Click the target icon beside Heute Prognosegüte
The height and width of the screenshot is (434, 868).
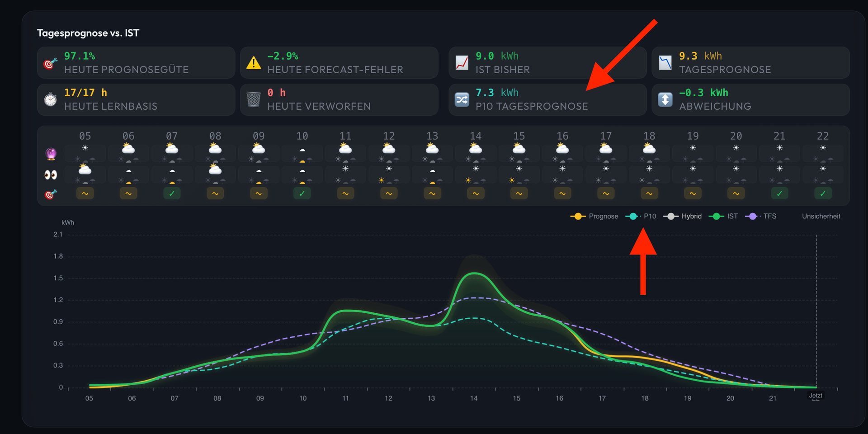coord(51,63)
